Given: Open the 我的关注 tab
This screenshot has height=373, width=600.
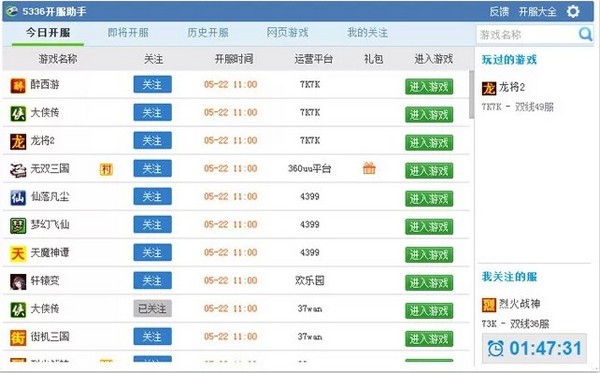Looking at the screenshot, I should pos(367,33).
